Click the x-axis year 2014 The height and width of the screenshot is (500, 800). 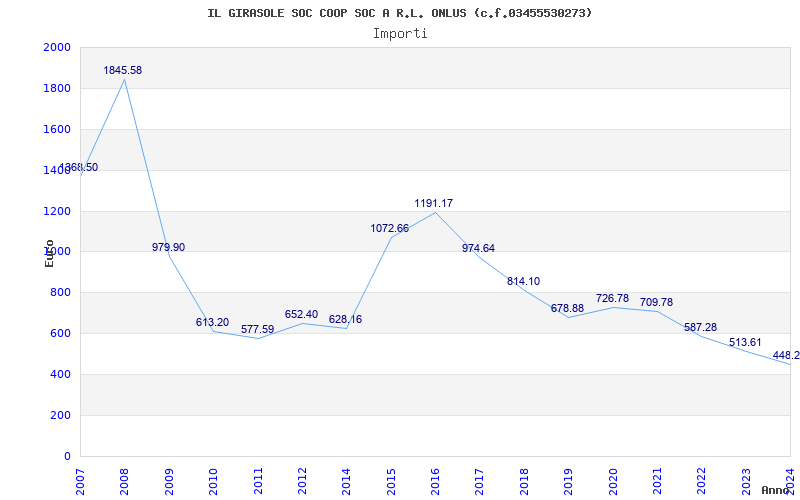tap(346, 482)
